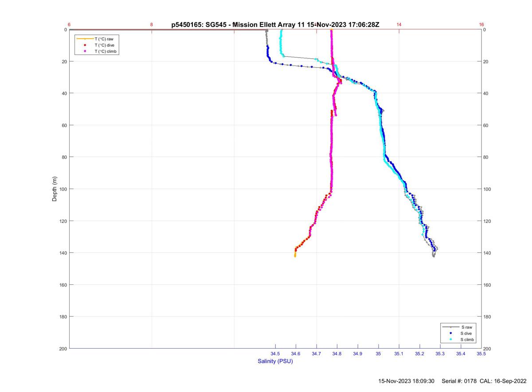The height and width of the screenshot is (392, 532).
Task: Select the 'S dive' legend label
Action: pyautogui.click(x=467, y=333)
